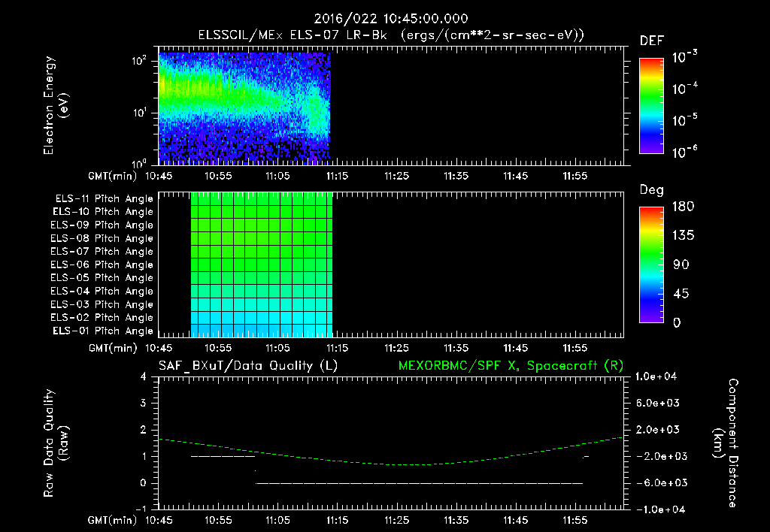
Task: Click the '2.0e+03' right axis value
Action: (x=658, y=430)
